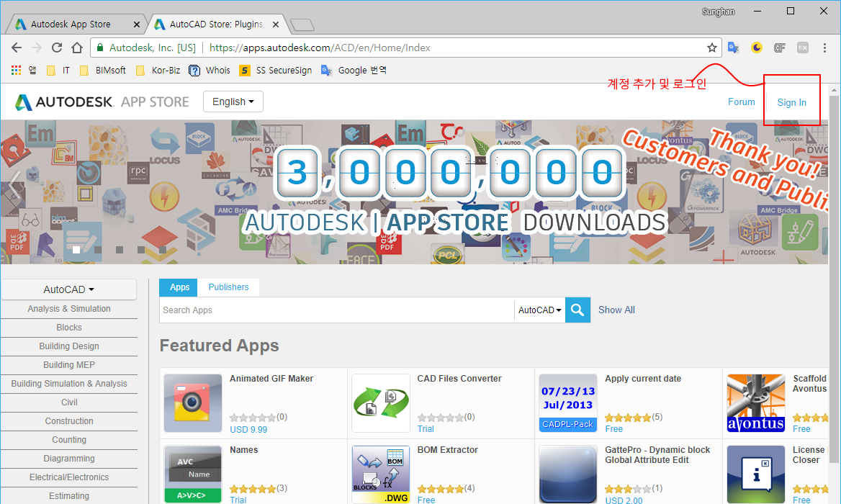Click the BOM Extractor app icon
Viewport: 841px width, 504px height.
point(381,474)
